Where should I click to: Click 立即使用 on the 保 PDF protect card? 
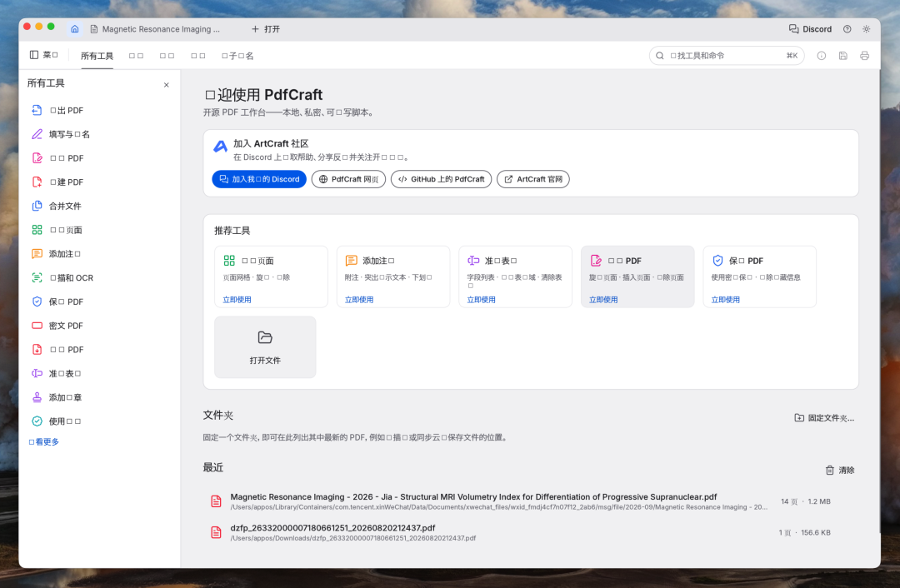coord(726,300)
